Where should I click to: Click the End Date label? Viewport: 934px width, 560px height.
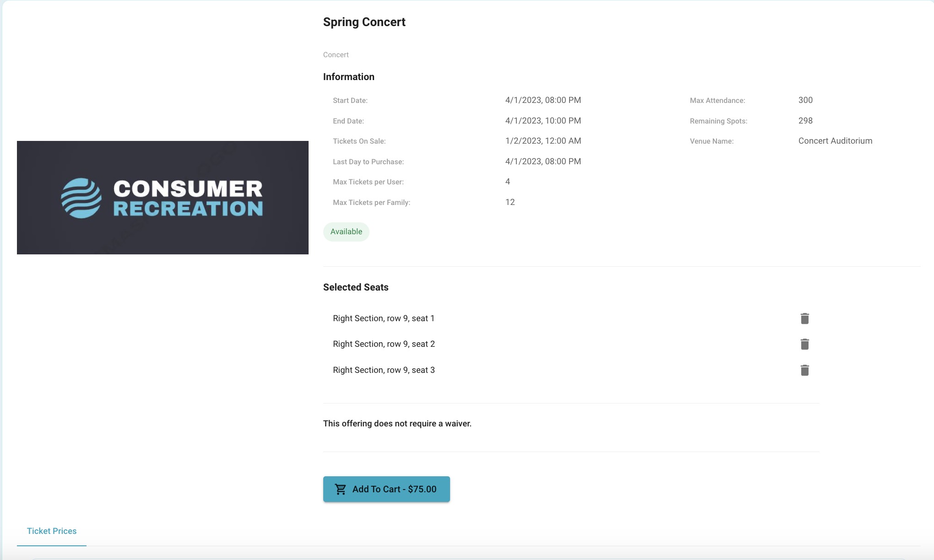pos(348,121)
